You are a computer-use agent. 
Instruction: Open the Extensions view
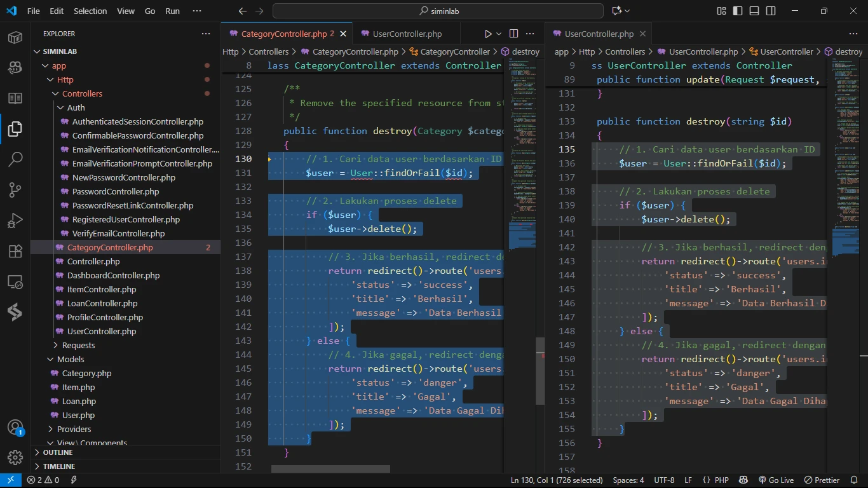[15, 251]
